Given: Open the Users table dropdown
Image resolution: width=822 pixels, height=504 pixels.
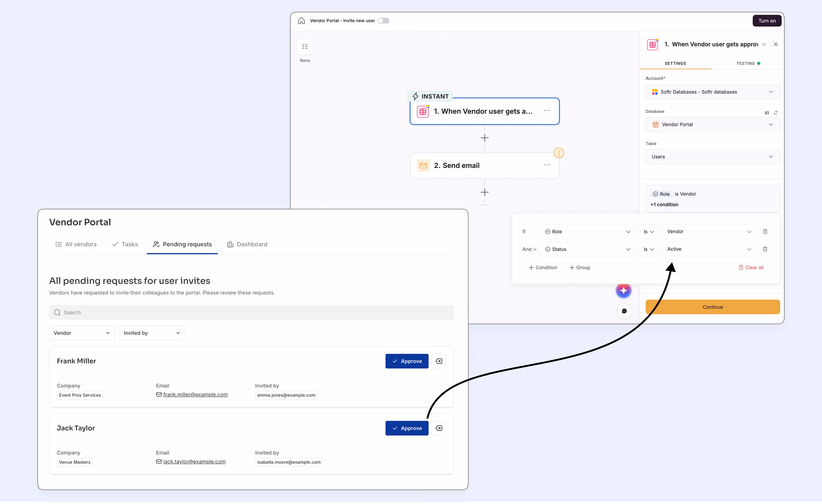Looking at the screenshot, I should pos(713,157).
